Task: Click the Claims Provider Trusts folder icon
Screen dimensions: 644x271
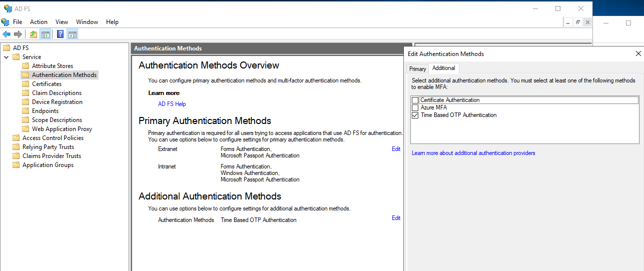Action: coord(16,156)
